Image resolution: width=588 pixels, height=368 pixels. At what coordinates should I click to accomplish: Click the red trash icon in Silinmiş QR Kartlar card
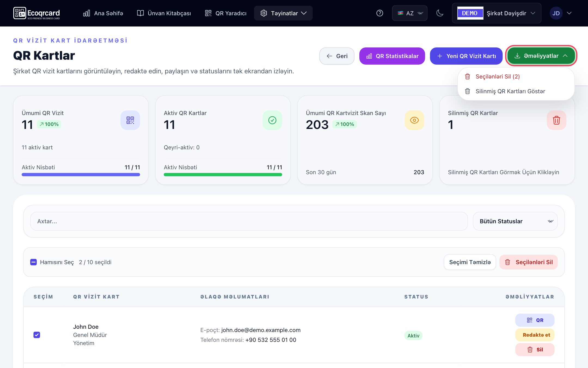tap(556, 120)
